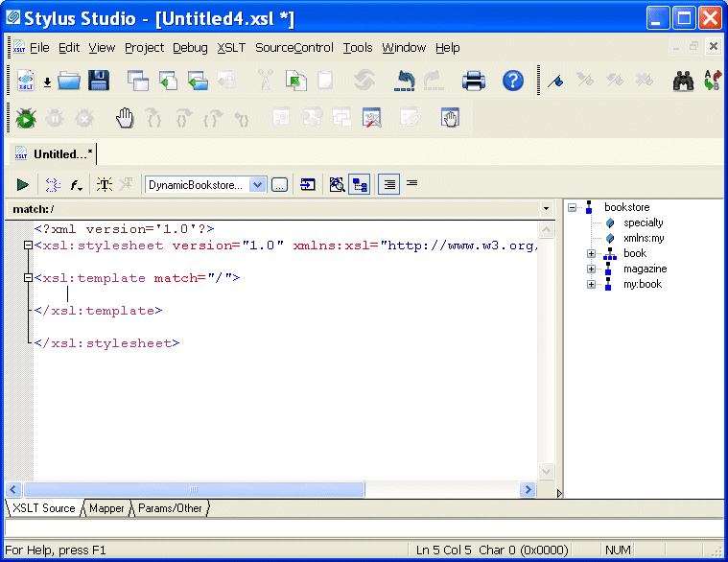Click the hand breakpoint icon
The width and height of the screenshot is (728, 562).
tap(125, 118)
